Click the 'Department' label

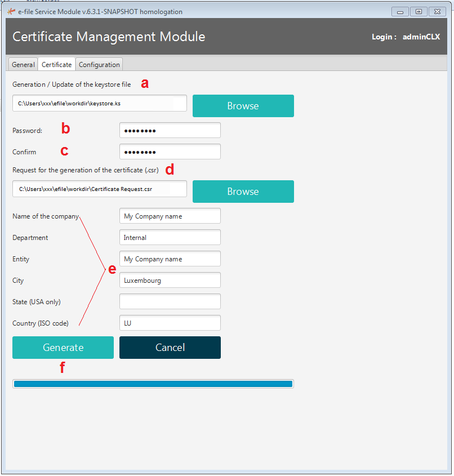click(x=30, y=238)
